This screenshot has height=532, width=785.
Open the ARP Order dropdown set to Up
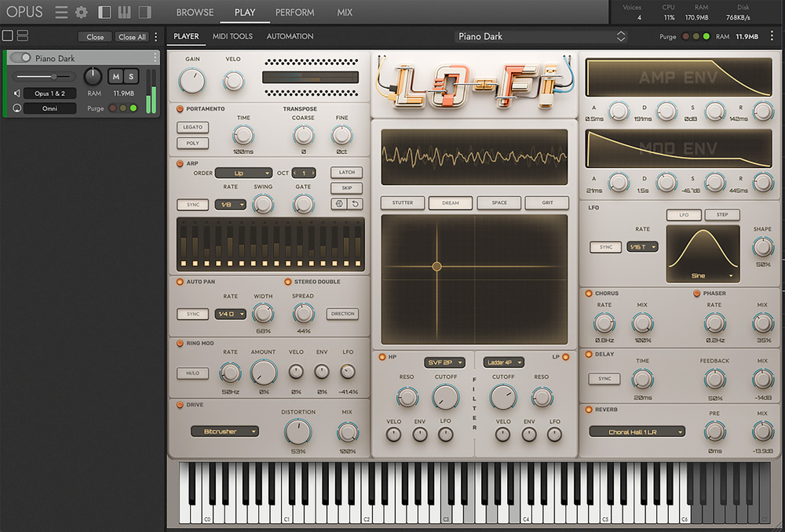[x=244, y=173]
